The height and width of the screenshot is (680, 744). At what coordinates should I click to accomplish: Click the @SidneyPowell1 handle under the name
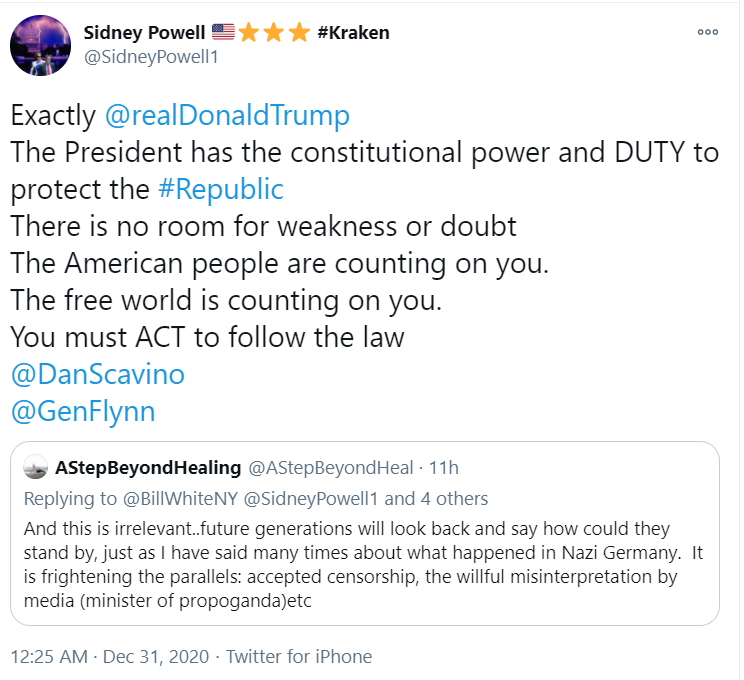point(150,57)
